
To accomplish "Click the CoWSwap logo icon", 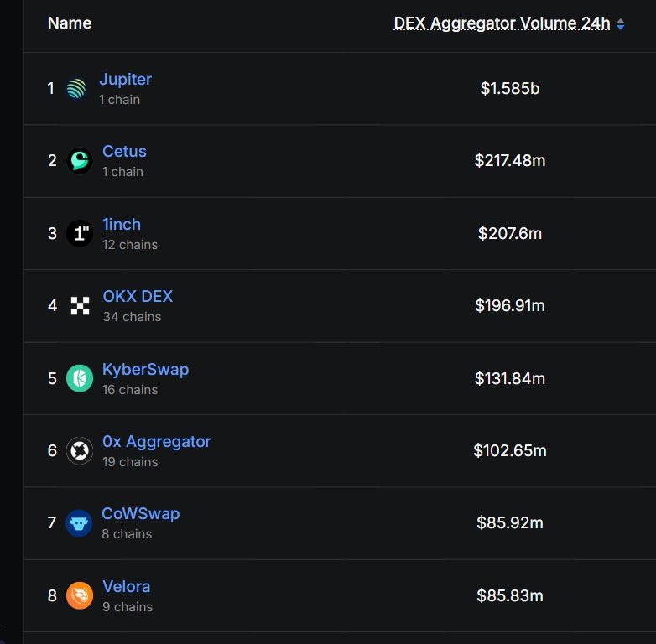I will 80,523.
